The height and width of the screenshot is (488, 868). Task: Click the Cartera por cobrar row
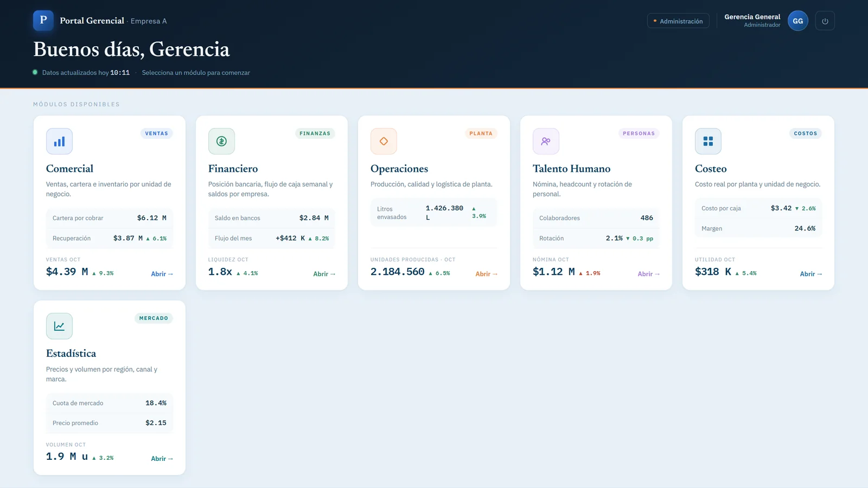tap(110, 218)
